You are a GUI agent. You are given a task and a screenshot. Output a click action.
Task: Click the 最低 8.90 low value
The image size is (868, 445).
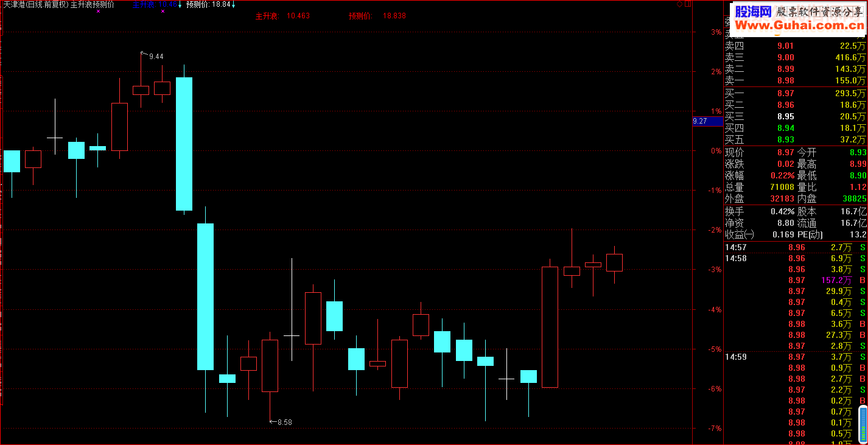click(x=857, y=175)
